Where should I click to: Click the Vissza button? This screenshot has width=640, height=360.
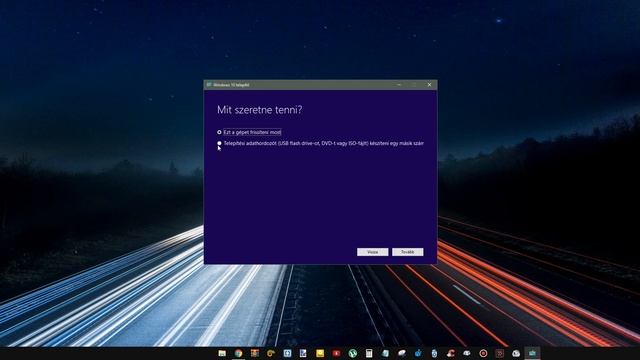coord(372,252)
